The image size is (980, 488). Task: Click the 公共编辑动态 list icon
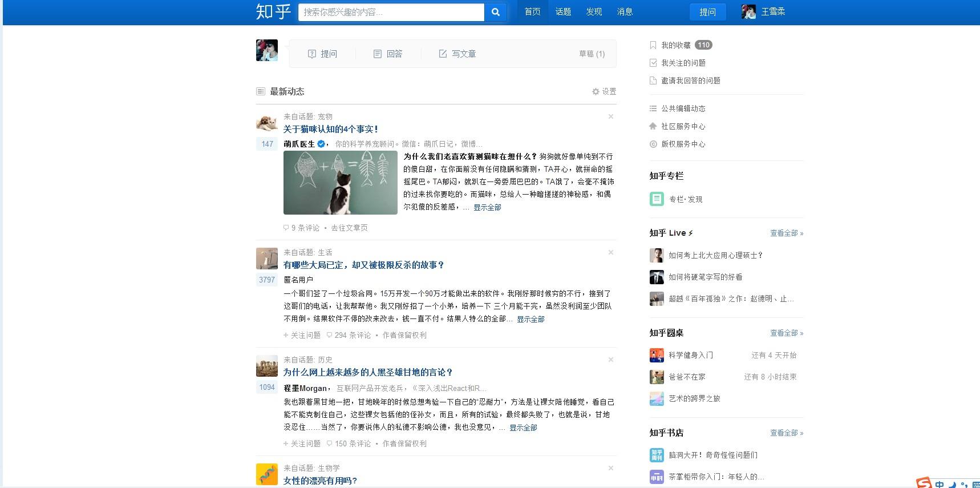point(653,108)
